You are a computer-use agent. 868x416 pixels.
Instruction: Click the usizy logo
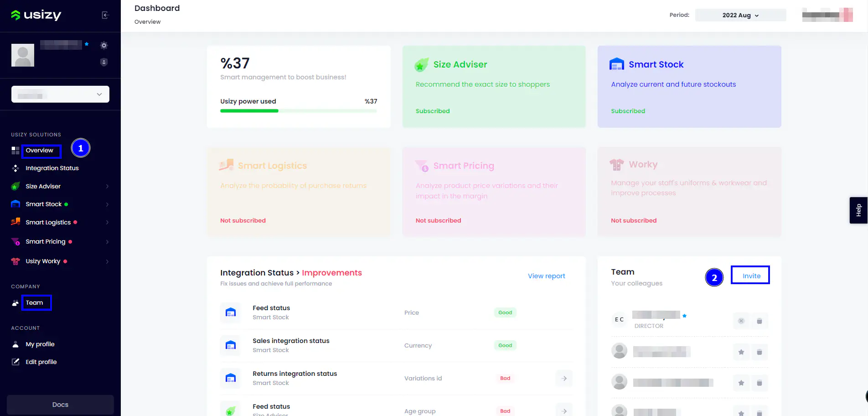click(36, 15)
